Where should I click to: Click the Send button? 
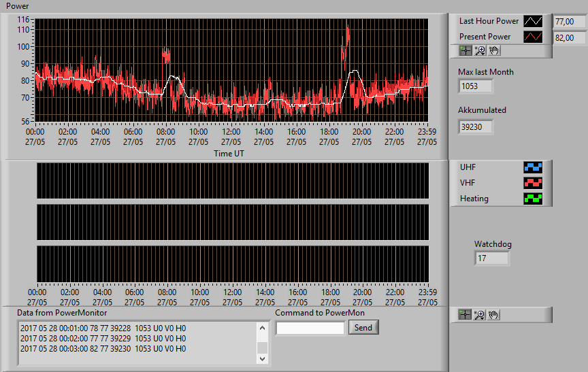coord(363,327)
